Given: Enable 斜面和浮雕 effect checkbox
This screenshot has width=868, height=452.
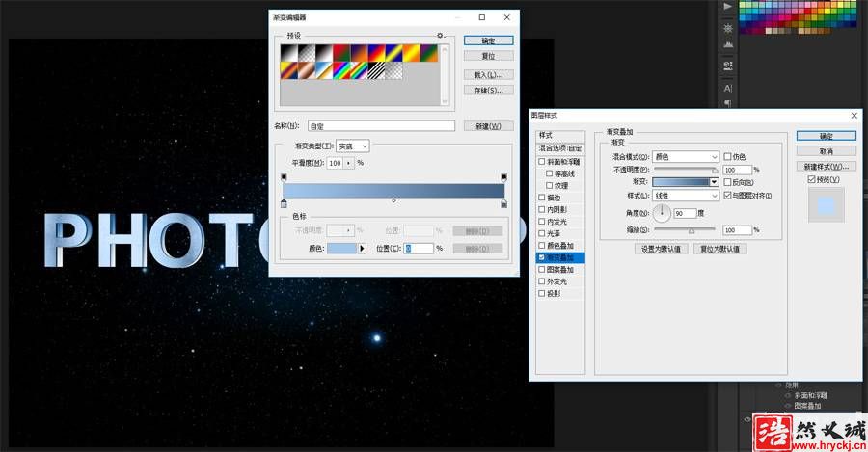Looking at the screenshot, I should tap(542, 162).
